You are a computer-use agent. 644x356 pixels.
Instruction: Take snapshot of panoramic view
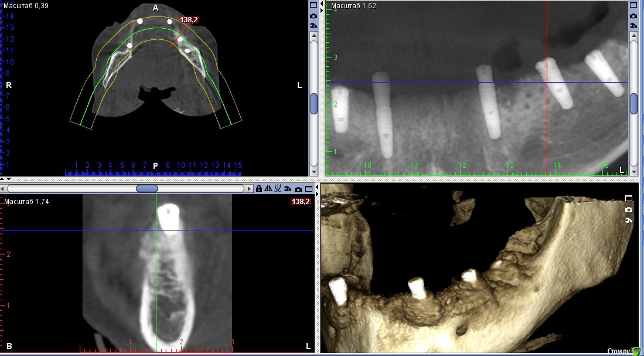[x=633, y=15]
